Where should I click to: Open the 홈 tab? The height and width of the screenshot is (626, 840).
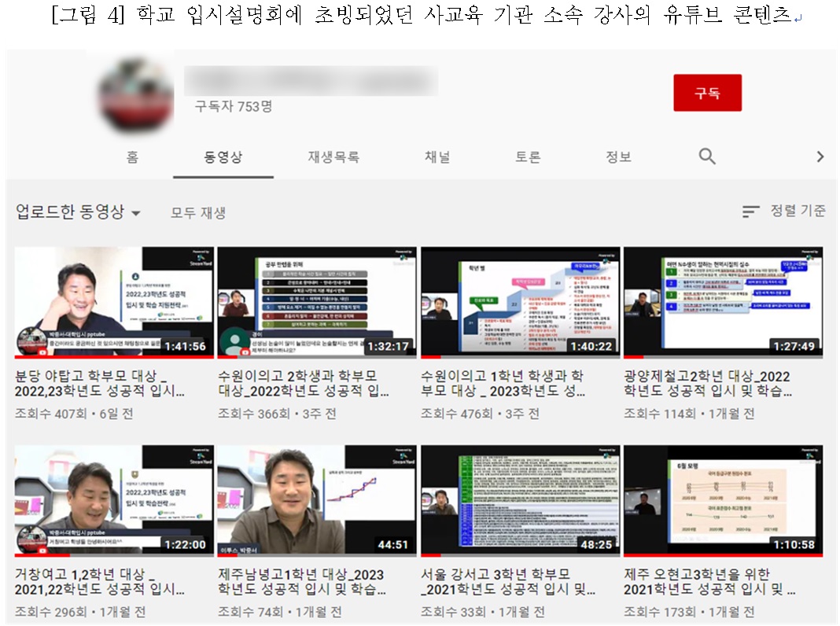tap(132, 157)
